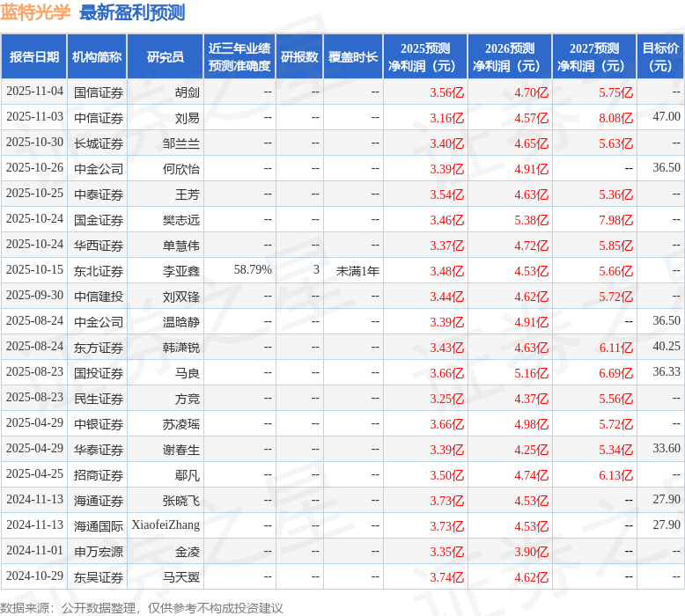Click researcher name 单慧伟

tap(181, 246)
